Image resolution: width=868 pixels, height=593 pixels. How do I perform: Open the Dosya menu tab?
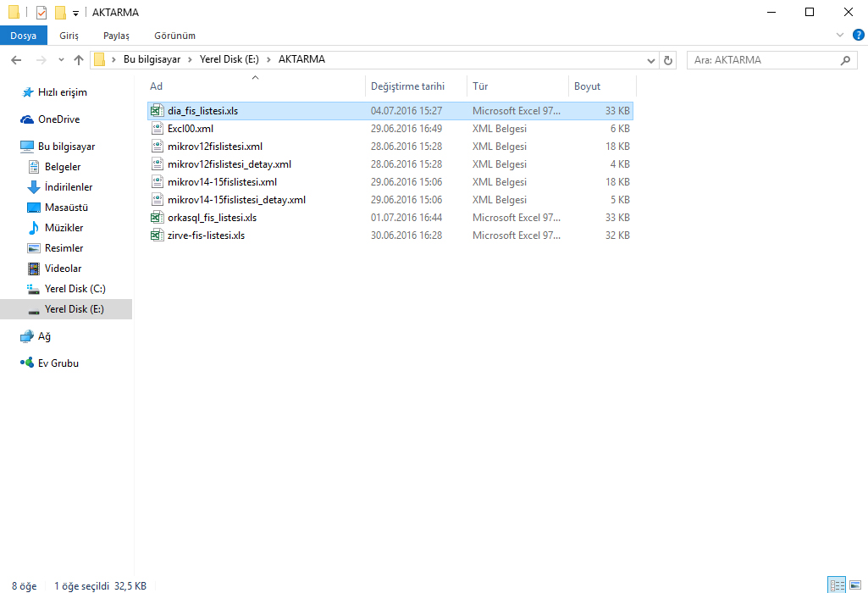(x=24, y=36)
